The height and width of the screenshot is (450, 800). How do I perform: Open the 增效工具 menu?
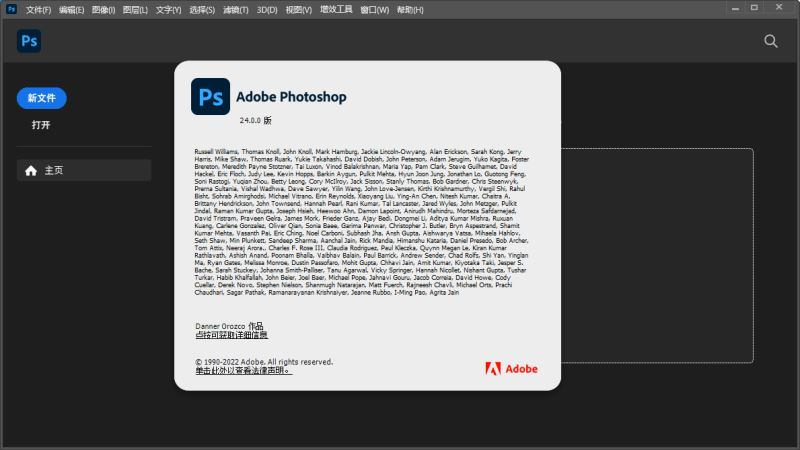[x=336, y=9]
